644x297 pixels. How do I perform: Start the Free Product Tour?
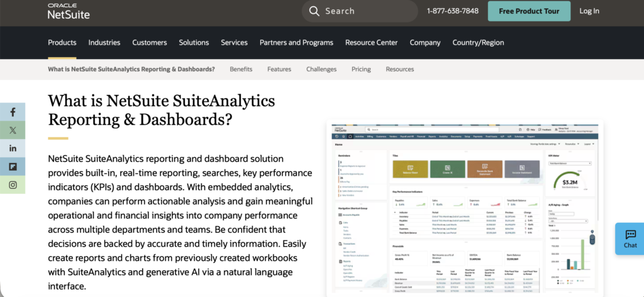tap(529, 11)
